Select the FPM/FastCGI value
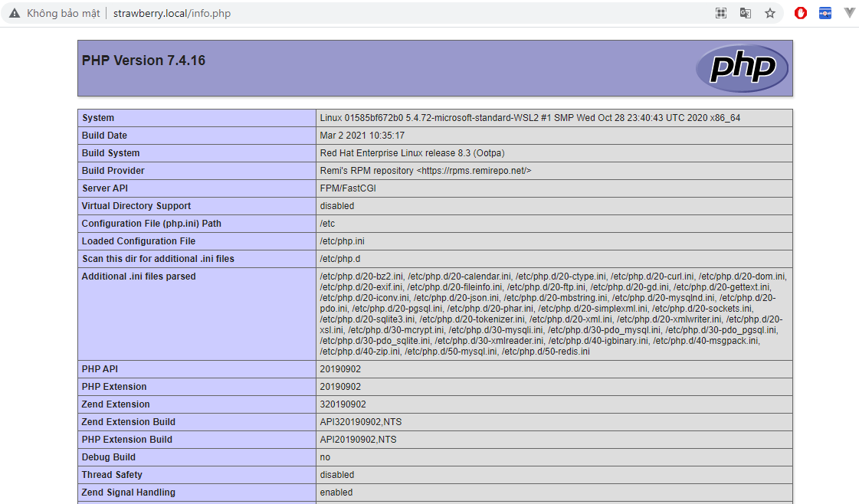Viewport: 859px width, 504px height. pos(348,188)
